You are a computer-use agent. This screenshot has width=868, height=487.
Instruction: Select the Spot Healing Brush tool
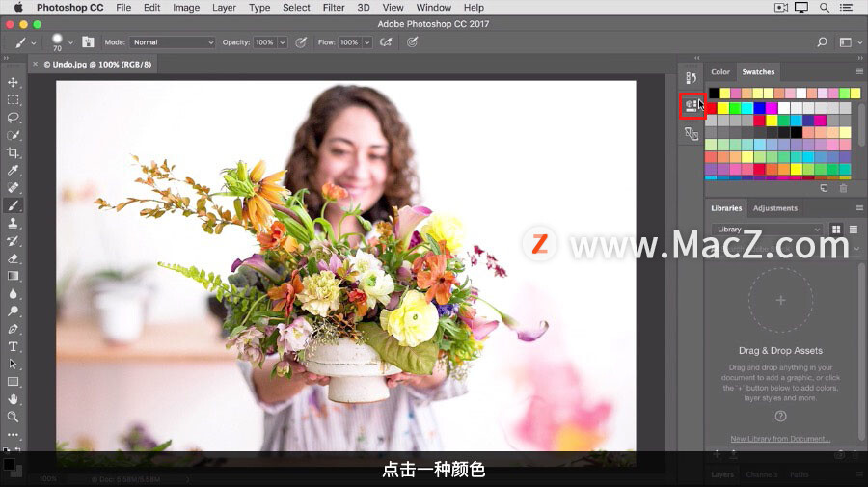[x=13, y=188]
